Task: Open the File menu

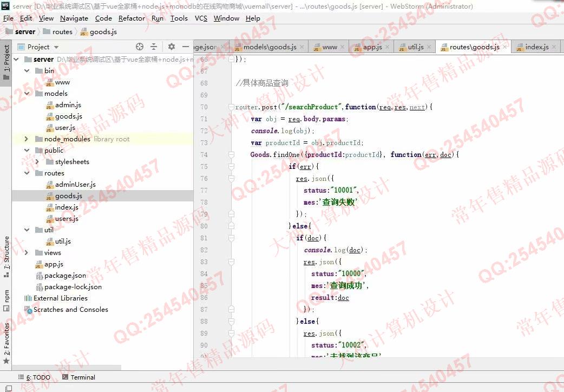Action: tap(8, 18)
